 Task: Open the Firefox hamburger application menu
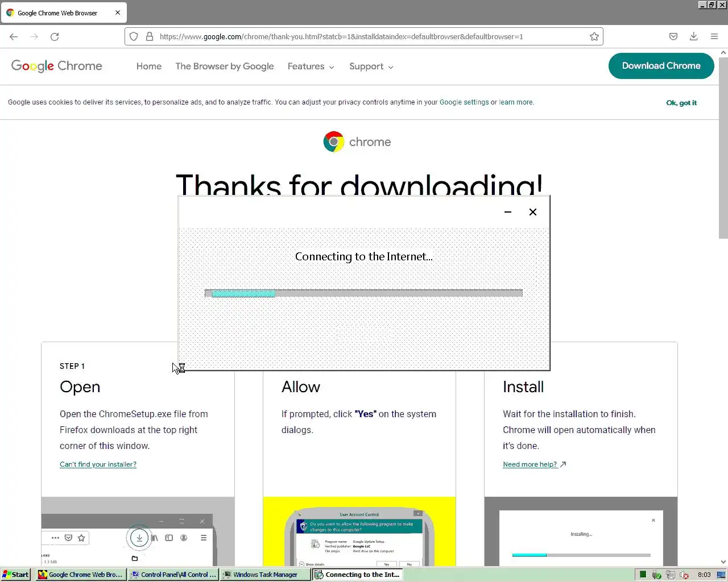coord(714,36)
